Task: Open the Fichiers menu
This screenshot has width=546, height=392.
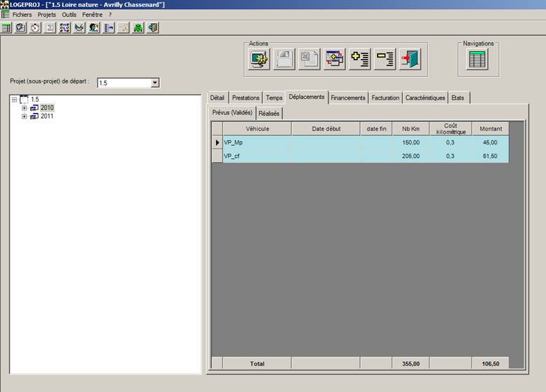Action: [x=22, y=14]
